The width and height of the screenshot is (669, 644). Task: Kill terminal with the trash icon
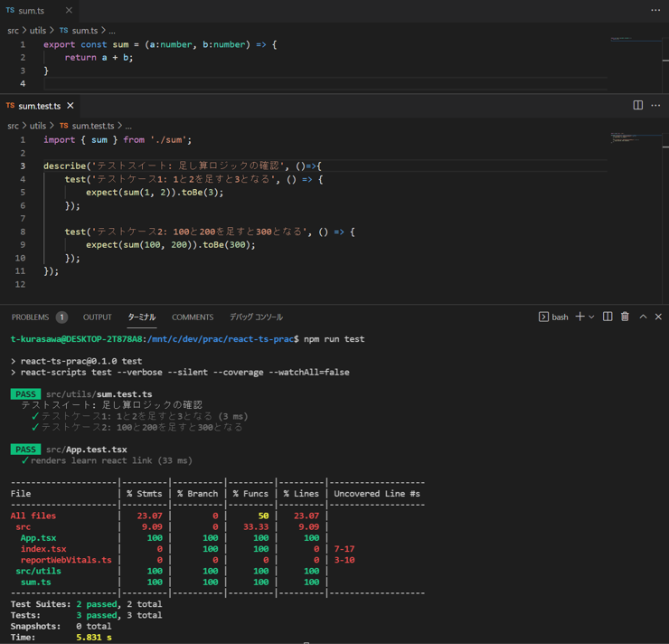point(625,317)
